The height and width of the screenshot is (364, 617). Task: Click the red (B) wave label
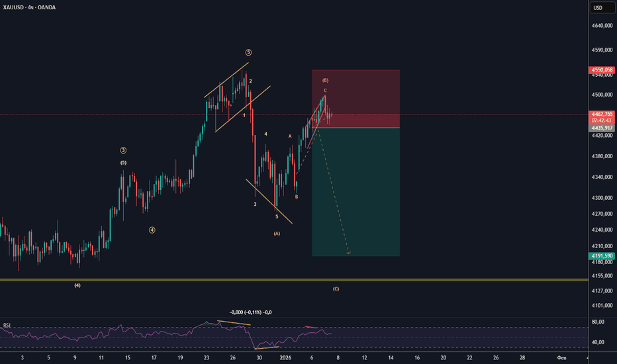pyautogui.click(x=325, y=80)
